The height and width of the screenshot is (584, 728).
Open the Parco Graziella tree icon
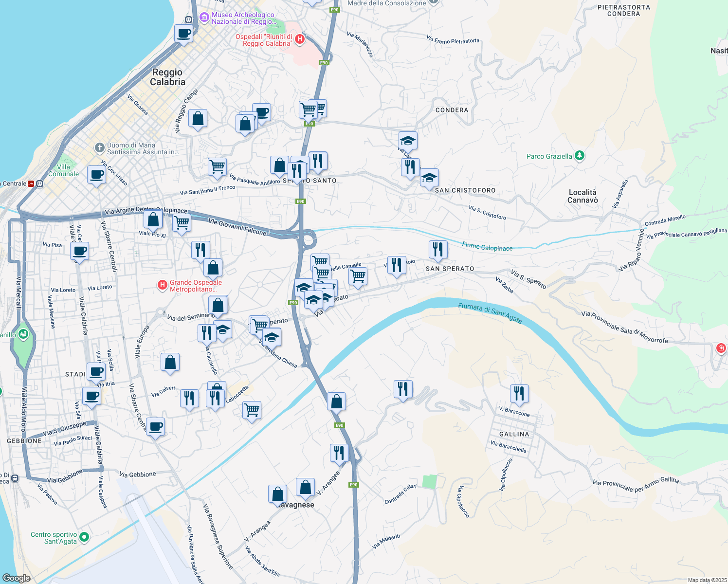pyautogui.click(x=580, y=156)
